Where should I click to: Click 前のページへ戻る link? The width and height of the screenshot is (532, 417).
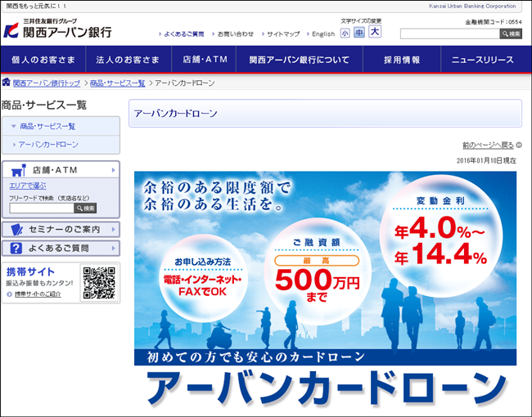tap(489, 145)
